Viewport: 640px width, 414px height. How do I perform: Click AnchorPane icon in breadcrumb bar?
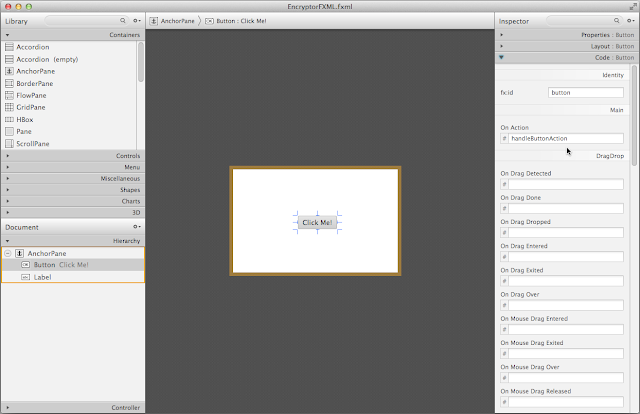tap(153, 21)
